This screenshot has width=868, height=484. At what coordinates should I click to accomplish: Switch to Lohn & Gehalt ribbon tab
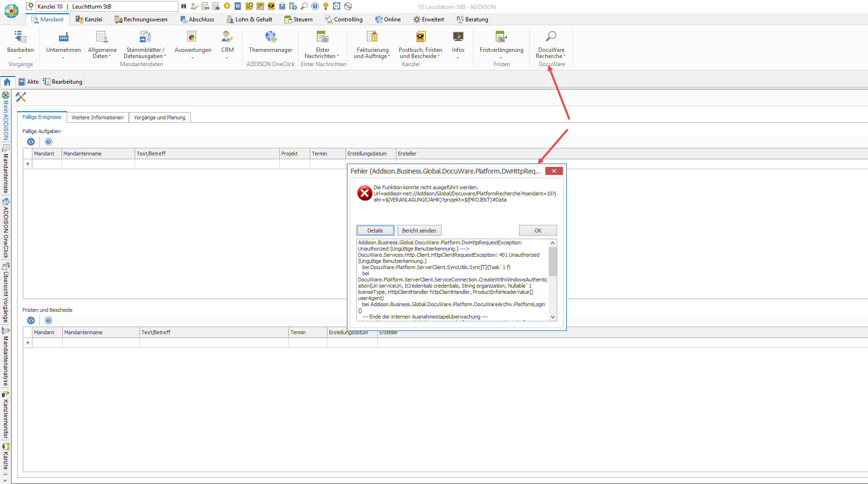(x=249, y=19)
